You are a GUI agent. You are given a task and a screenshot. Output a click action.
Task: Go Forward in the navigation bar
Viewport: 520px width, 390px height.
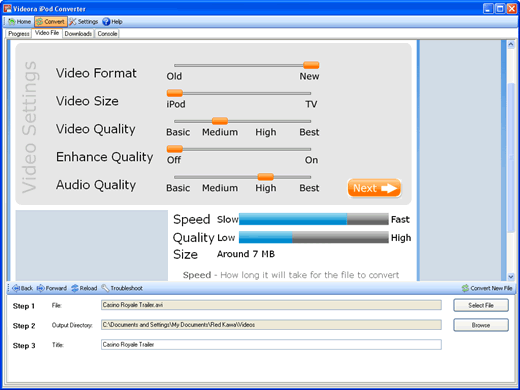click(x=52, y=288)
